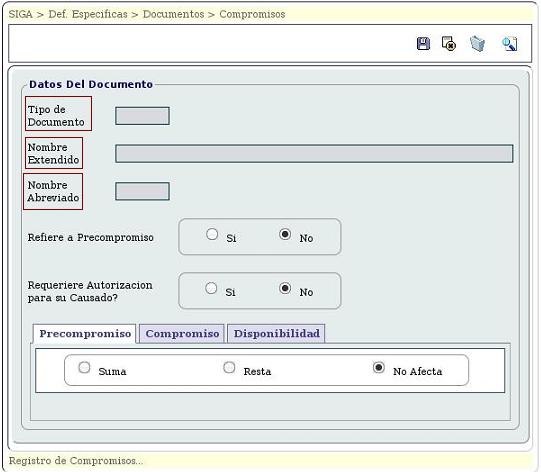Click the SIGA breadcrumb link
This screenshot has height=472, width=541.
point(20,14)
